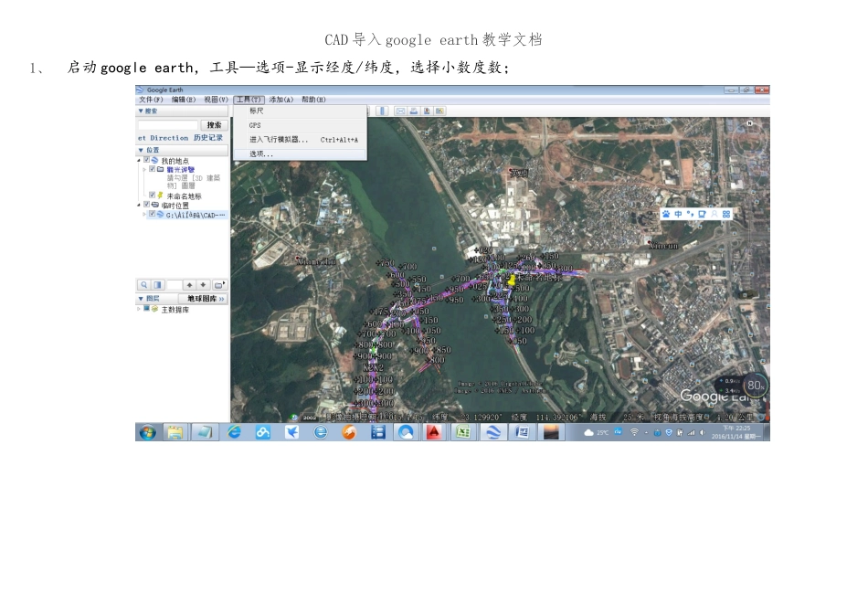Expand the G:\ CAD file tree item
Viewport: 868px width, 614px height.
144,215
